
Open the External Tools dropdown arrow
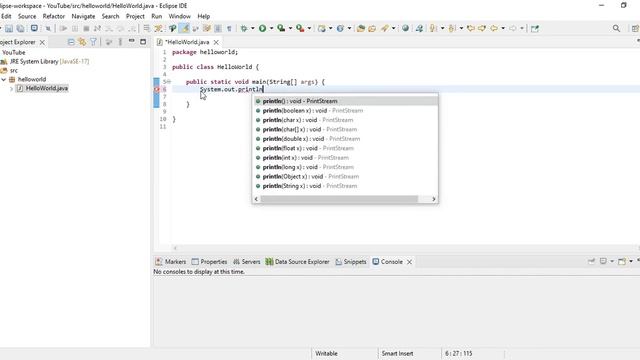(x=309, y=28)
